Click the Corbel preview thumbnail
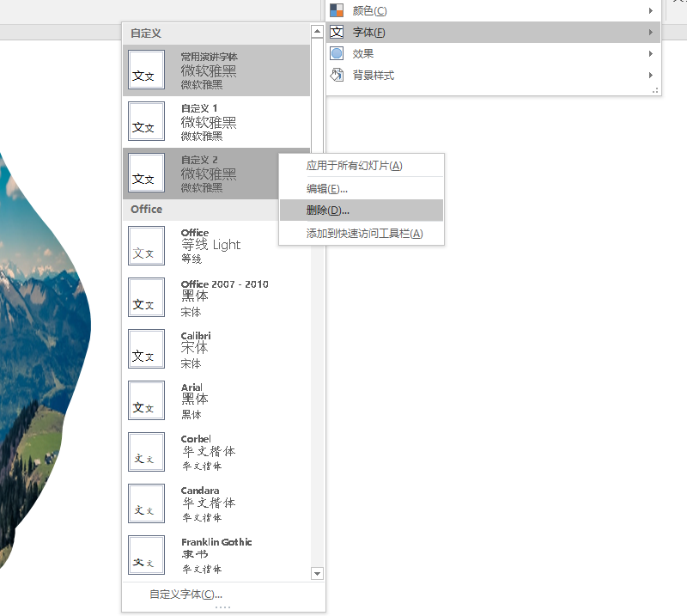This screenshot has width=687, height=616. click(x=146, y=452)
